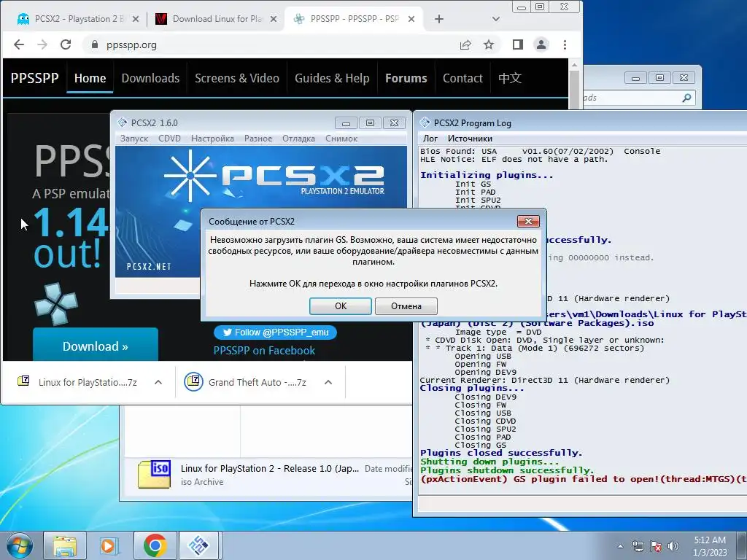Open the Grand Theft Auto 7z download item
The width and height of the screenshot is (747, 560).
coord(249,382)
